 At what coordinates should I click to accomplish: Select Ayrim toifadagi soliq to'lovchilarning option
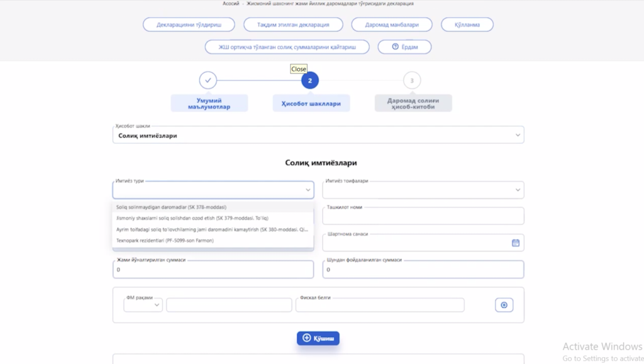point(212,229)
